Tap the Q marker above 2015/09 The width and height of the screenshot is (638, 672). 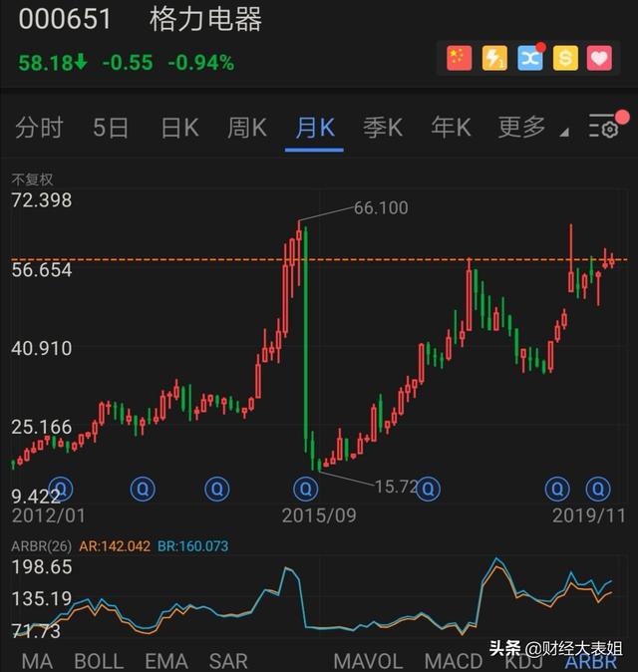coord(306,489)
